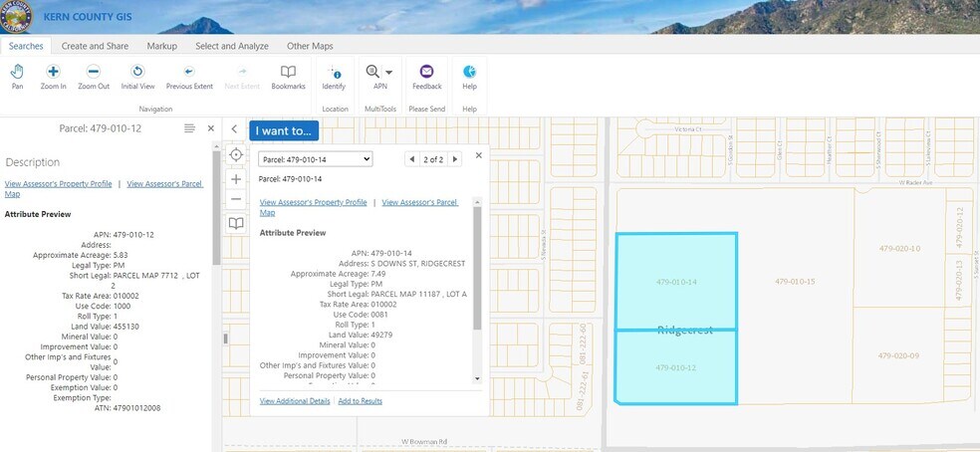Go to next result in popup
The width and height of the screenshot is (980, 452).
[x=455, y=159]
